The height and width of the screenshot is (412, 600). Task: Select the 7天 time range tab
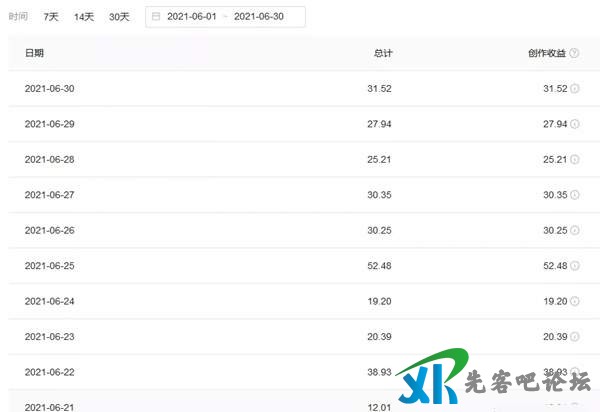coord(51,17)
